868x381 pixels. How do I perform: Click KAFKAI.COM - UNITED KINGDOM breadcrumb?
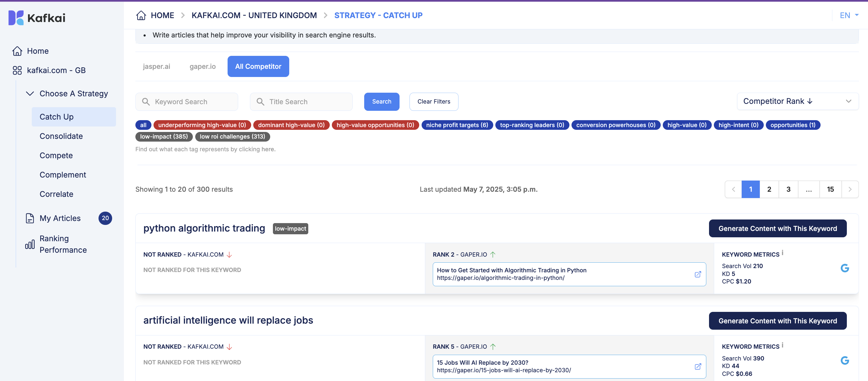coord(254,15)
